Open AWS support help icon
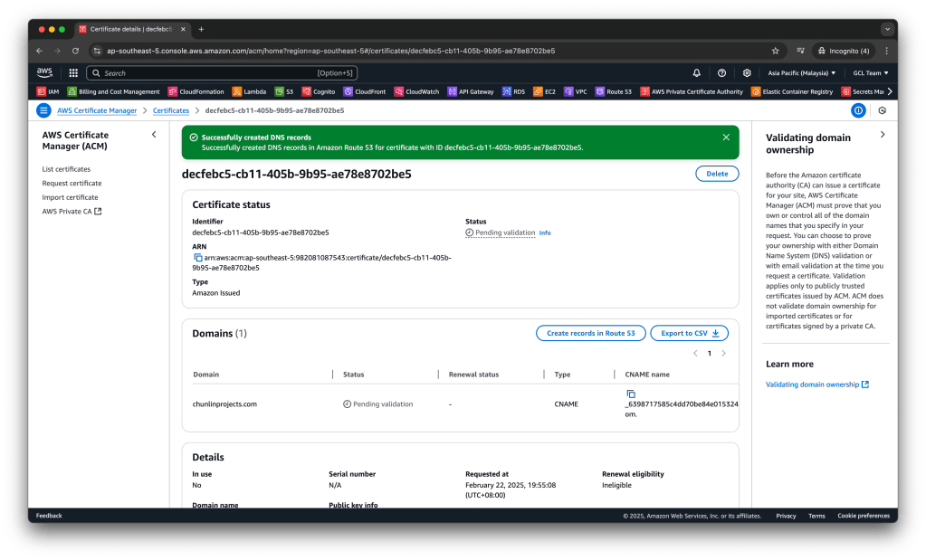Viewport: 926px width, 560px height. point(721,72)
